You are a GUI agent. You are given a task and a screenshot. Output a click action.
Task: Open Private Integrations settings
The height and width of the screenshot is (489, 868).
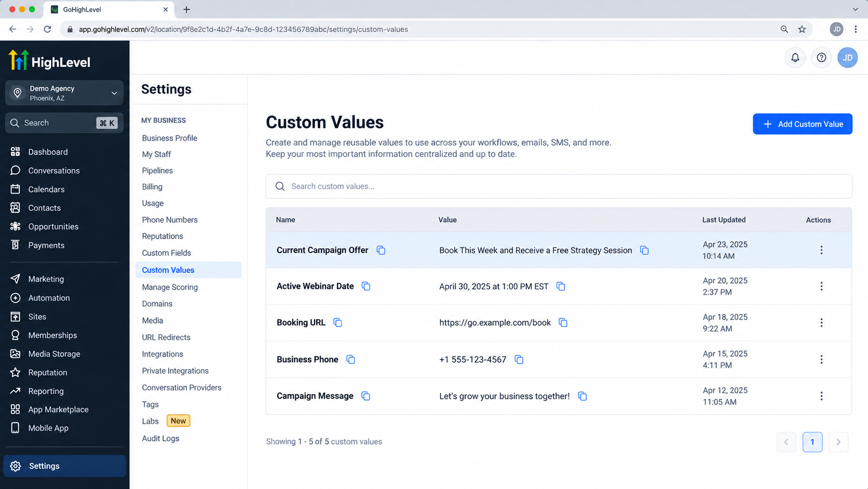tap(175, 371)
